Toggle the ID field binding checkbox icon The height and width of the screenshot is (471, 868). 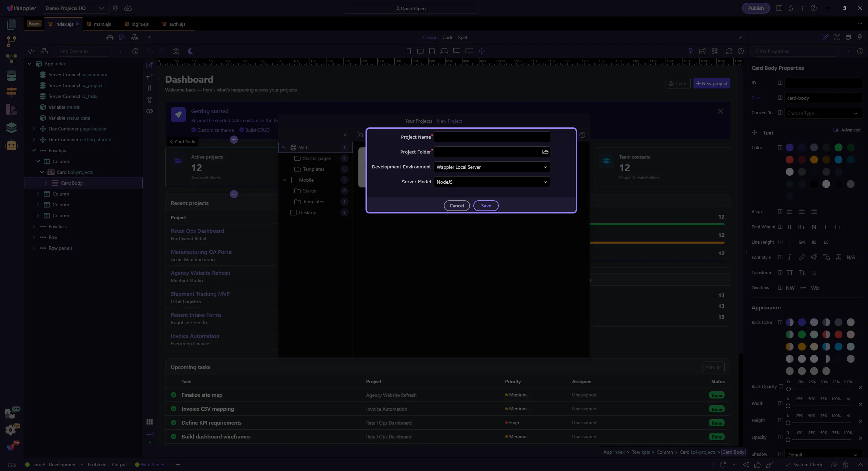click(x=780, y=83)
